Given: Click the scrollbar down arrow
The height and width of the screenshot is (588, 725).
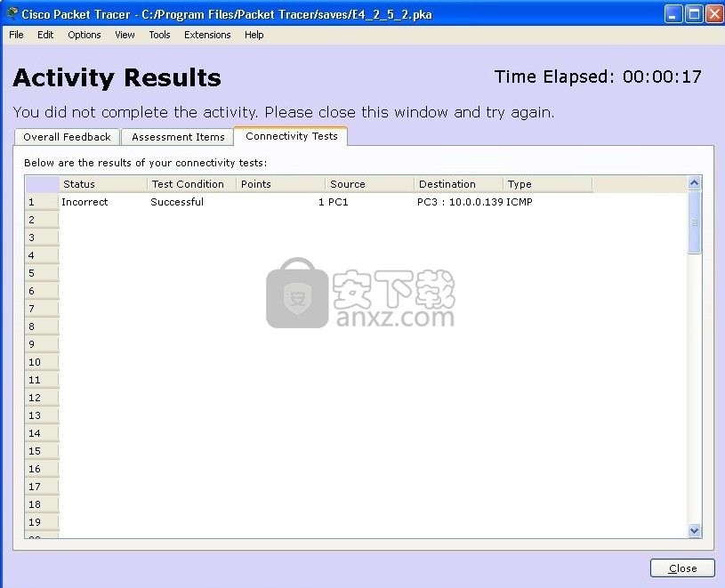Looking at the screenshot, I should coord(694,531).
